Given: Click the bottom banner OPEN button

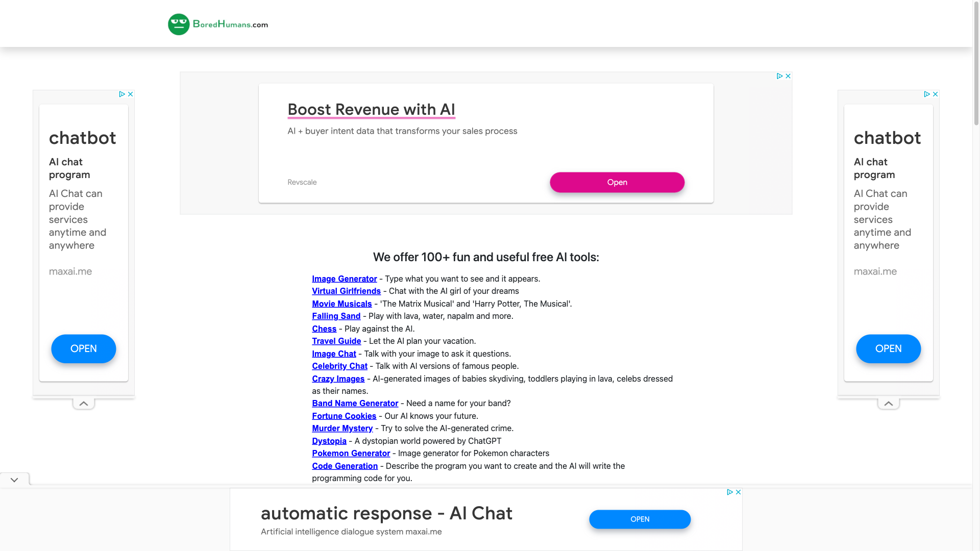Looking at the screenshot, I should (x=640, y=519).
